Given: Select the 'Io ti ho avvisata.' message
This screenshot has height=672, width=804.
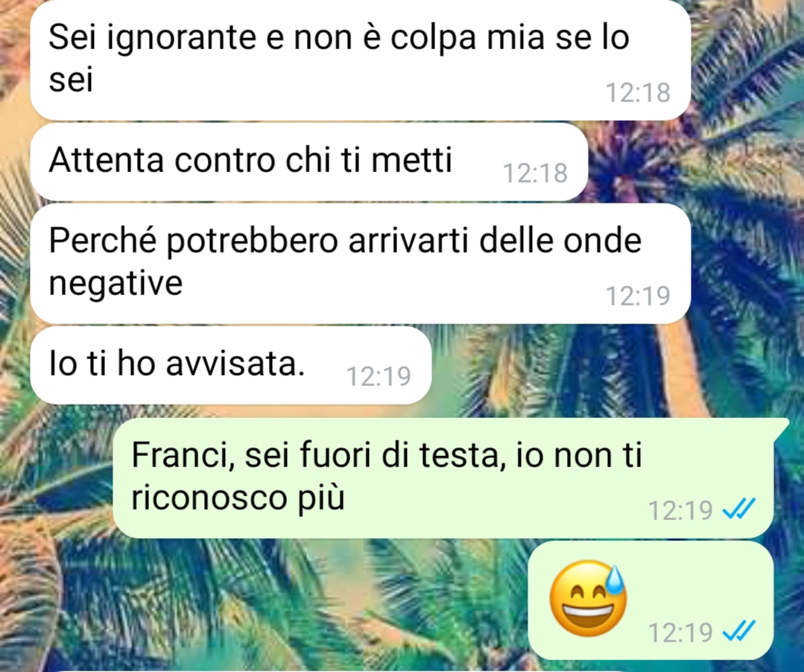Looking at the screenshot, I should point(231,365).
